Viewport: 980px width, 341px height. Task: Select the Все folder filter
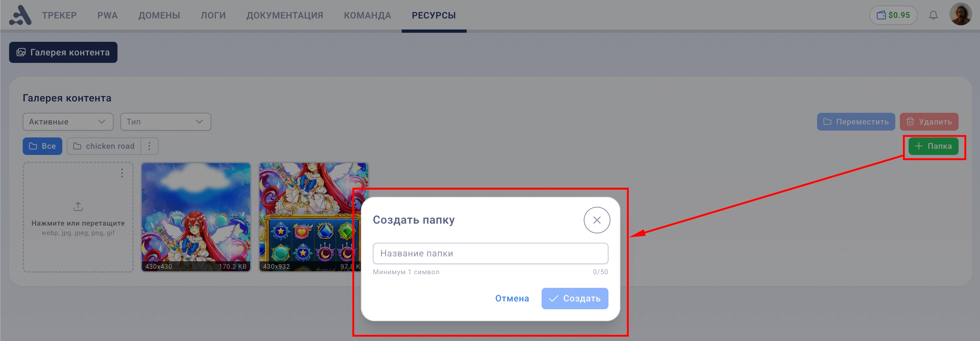[x=42, y=146]
